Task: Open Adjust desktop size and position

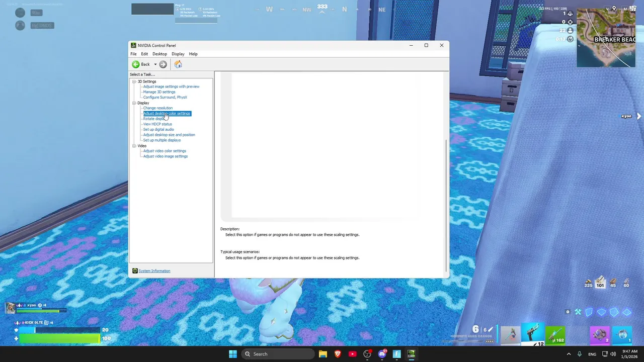Action: tap(169, 135)
